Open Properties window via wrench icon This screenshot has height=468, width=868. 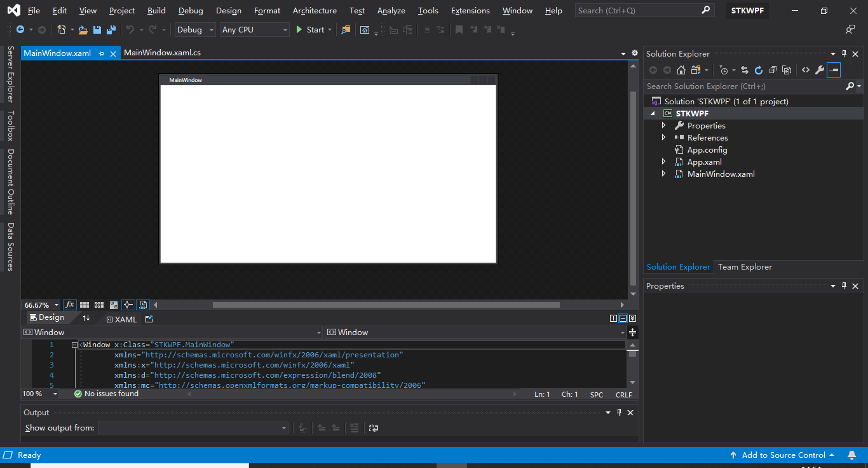pyautogui.click(x=820, y=69)
